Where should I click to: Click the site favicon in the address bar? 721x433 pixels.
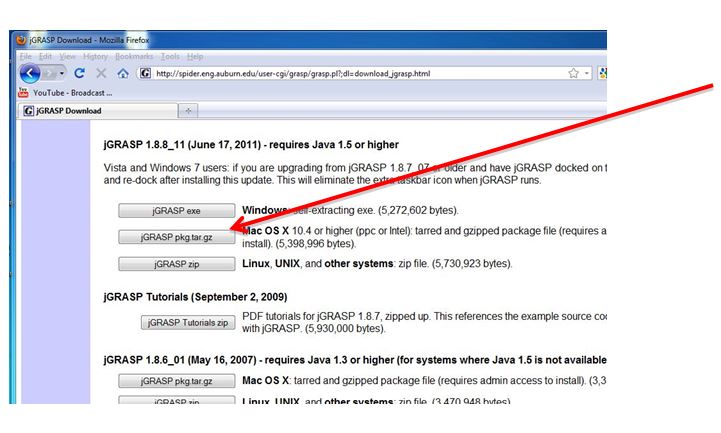(145, 73)
